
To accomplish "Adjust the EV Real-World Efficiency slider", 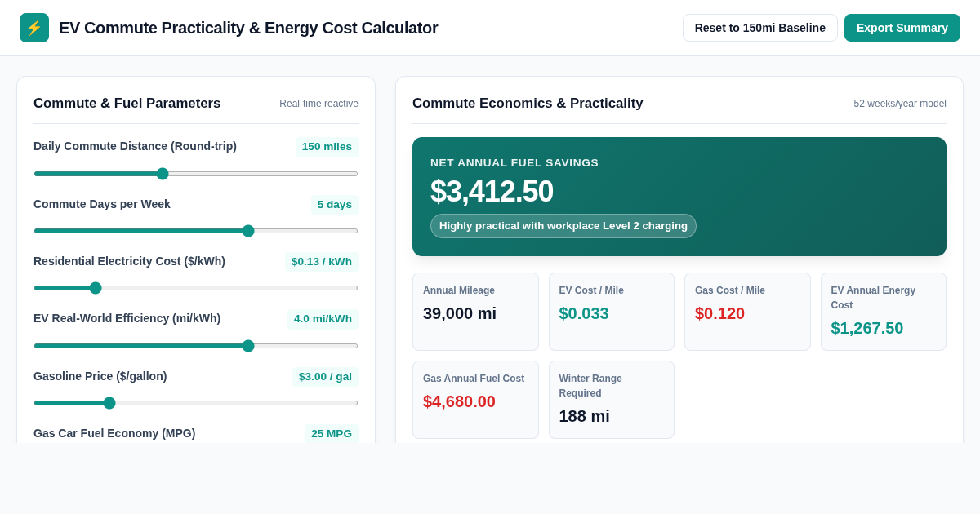I will coord(196,346).
